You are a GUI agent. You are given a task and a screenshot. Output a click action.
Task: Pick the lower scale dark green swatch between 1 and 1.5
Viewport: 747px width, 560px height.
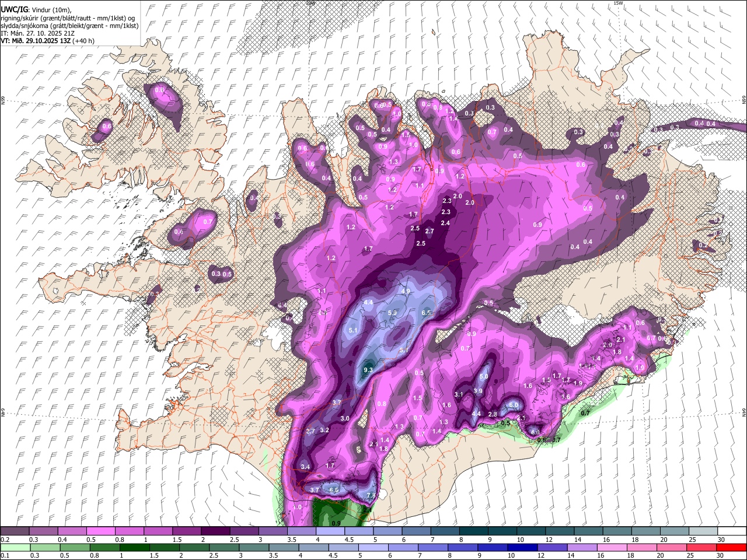point(134,548)
